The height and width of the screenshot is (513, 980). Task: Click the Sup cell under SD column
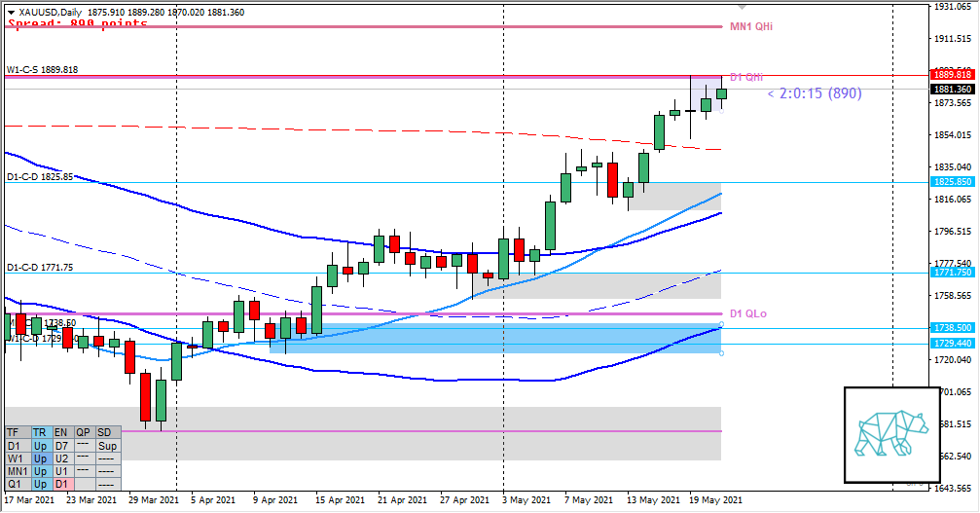tap(107, 445)
